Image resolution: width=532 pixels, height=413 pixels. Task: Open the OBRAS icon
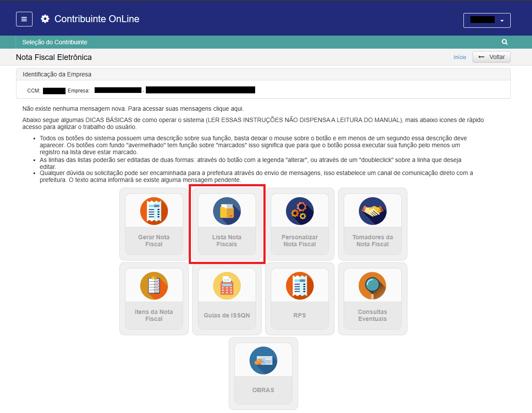tap(263, 360)
